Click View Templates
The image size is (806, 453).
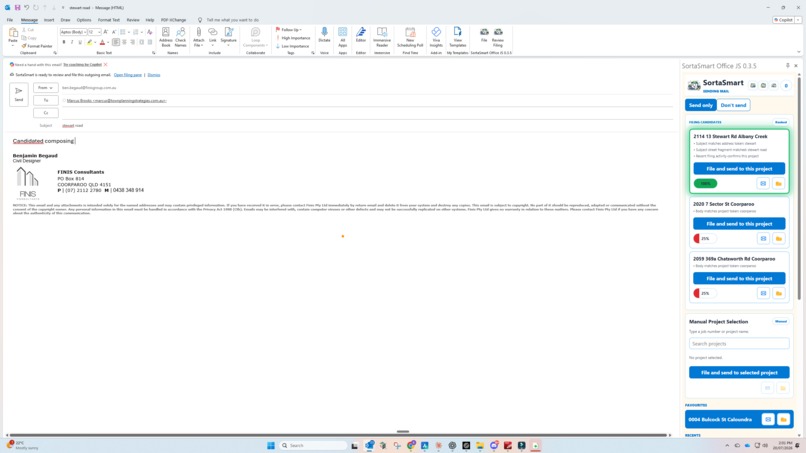(457, 37)
